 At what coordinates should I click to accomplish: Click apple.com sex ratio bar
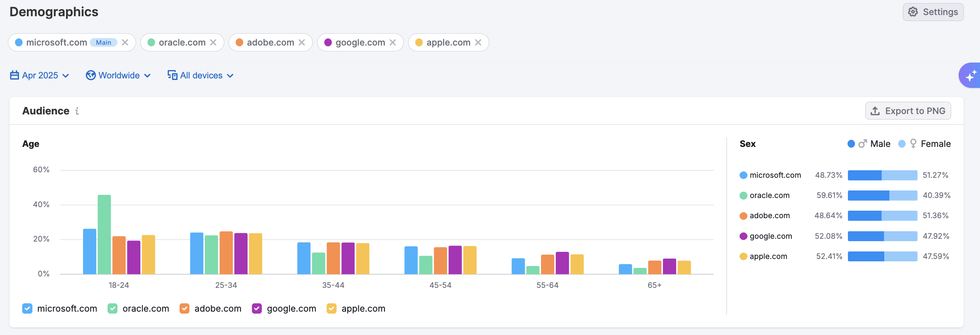point(883,256)
